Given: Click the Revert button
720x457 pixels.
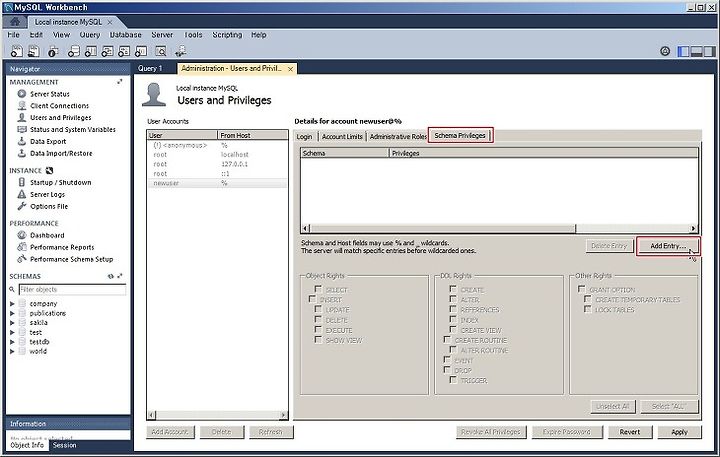Looking at the screenshot, I should (x=630, y=432).
